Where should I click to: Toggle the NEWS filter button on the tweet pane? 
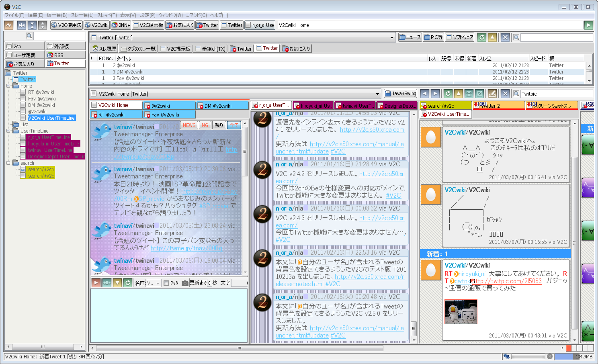pos(189,125)
